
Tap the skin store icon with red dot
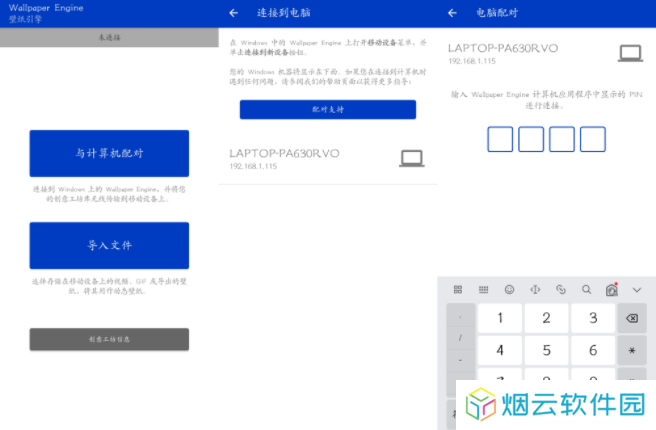612,289
